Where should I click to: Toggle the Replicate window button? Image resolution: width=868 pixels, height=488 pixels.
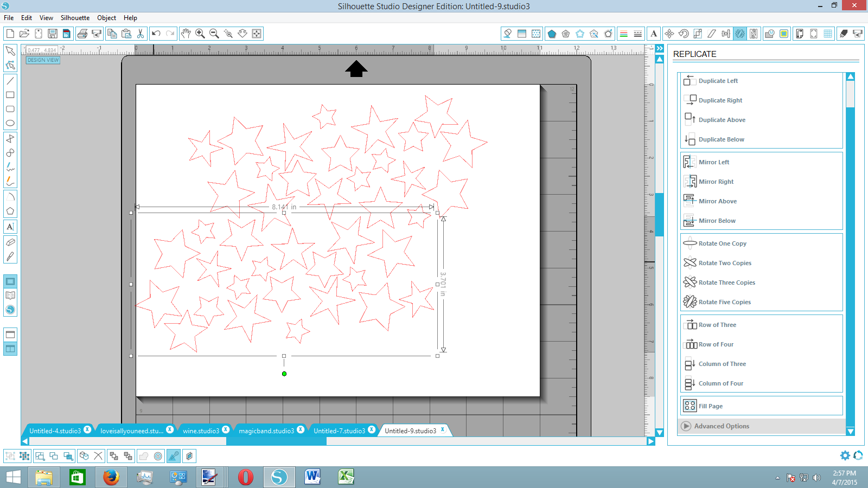[x=740, y=34]
